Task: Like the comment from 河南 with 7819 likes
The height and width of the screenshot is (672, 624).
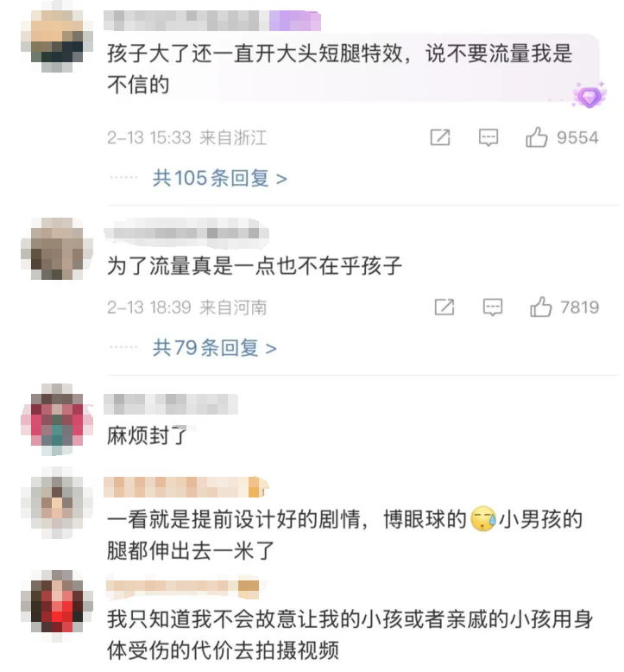Action: point(540,307)
